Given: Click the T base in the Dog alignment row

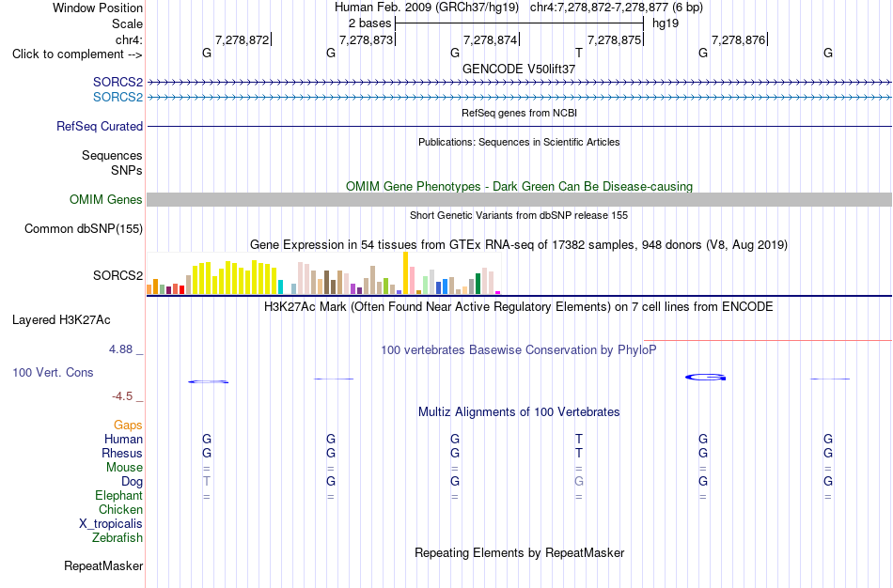Looking at the screenshot, I should 206,482.
